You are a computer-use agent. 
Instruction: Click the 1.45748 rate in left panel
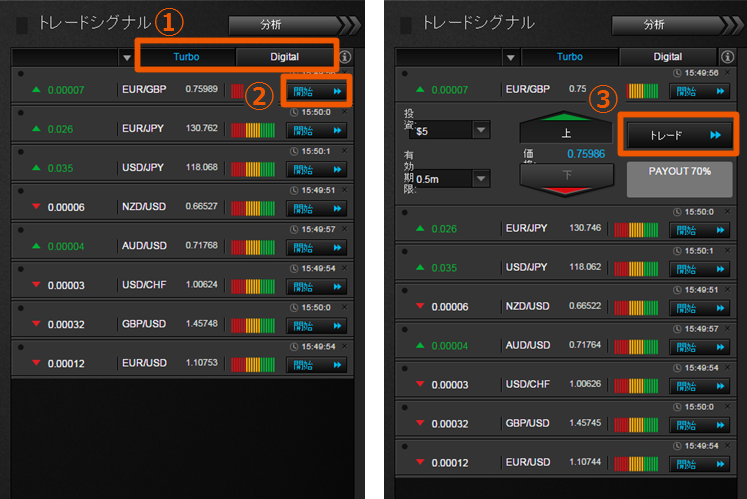pos(202,324)
